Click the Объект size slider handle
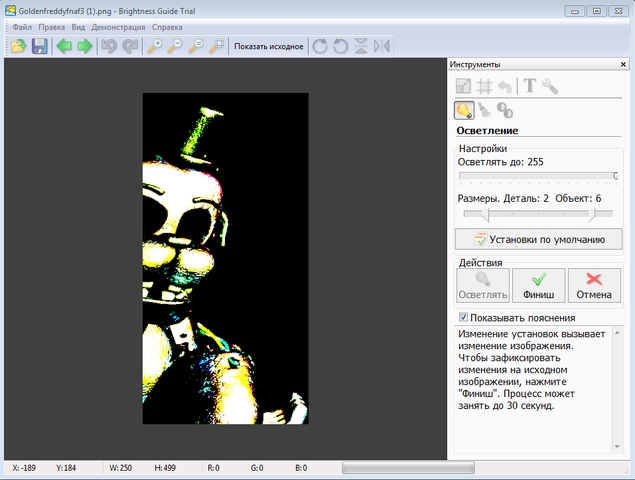635x480 pixels. click(592, 214)
